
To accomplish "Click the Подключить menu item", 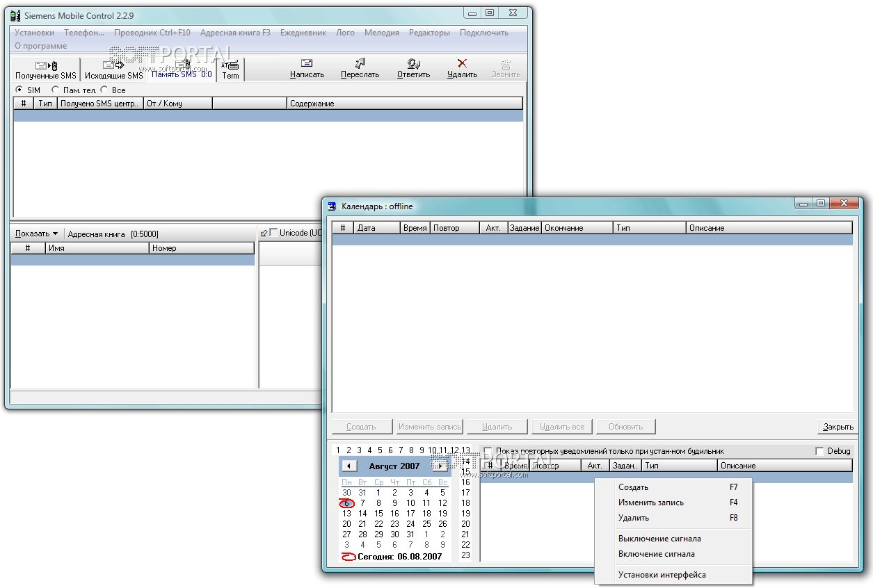I will pos(484,33).
